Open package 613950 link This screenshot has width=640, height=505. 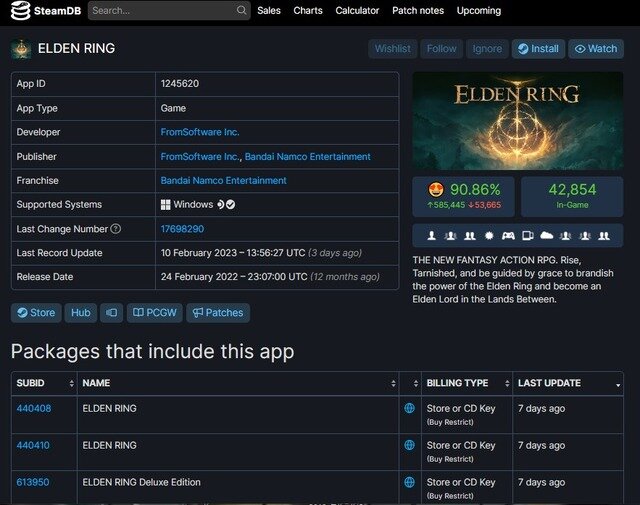pos(33,482)
